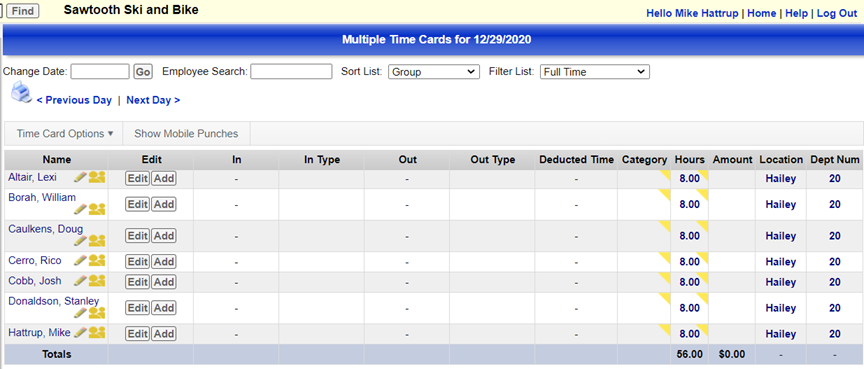Viewport: 864px width, 369px height.
Task: Click Edit for Donaldson, Stanley
Action: coord(137,308)
